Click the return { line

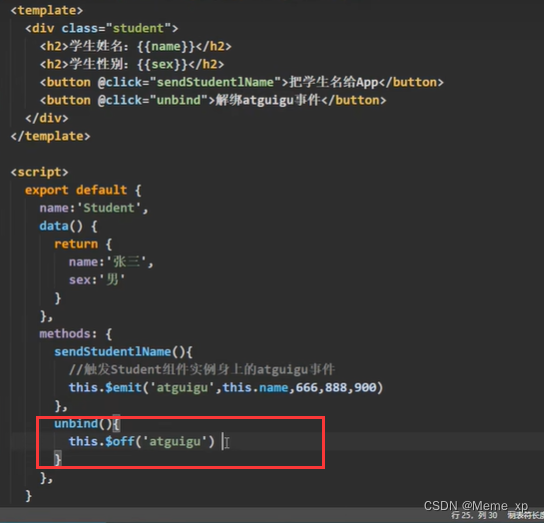[83, 244]
